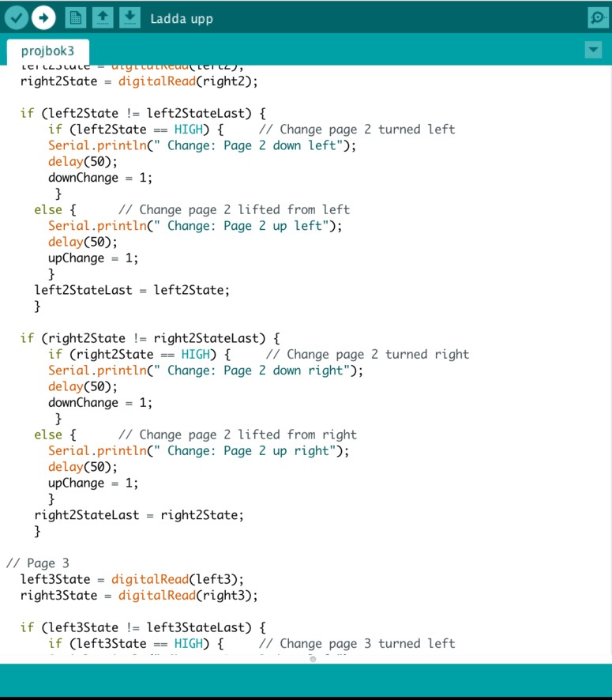Click the divider handle above the console

[313, 658]
